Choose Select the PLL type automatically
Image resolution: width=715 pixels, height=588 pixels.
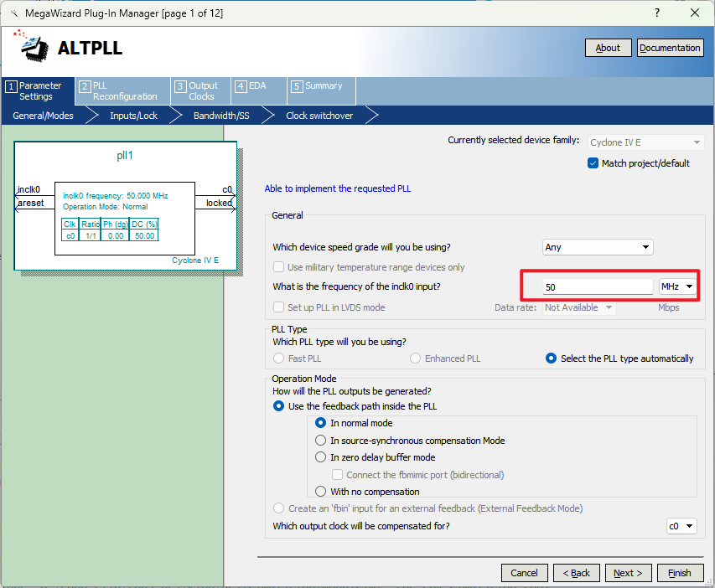click(x=551, y=358)
